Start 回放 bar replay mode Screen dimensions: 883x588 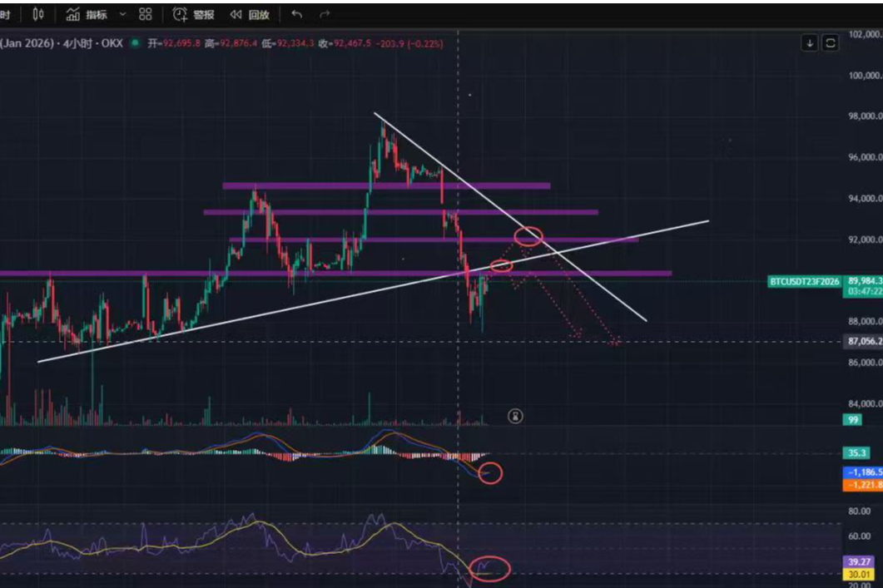(250, 14)
